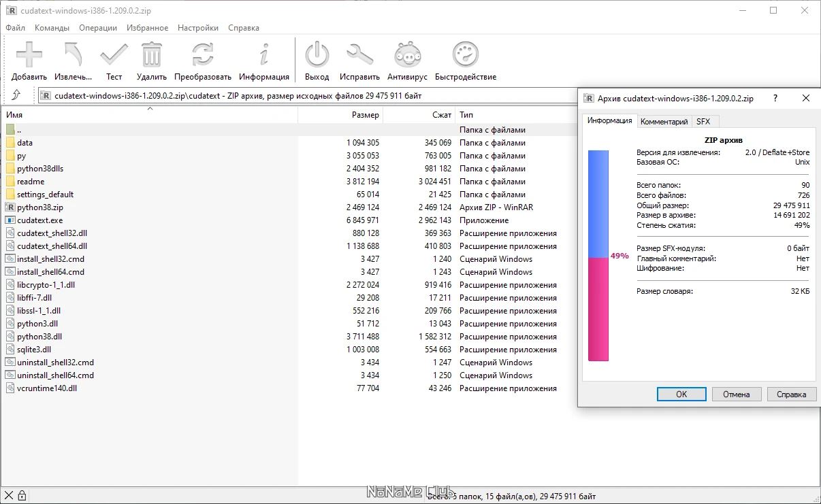Select python38dlls folder name
The height and width of the screenshot is (504, 821).
click(40, 169)
